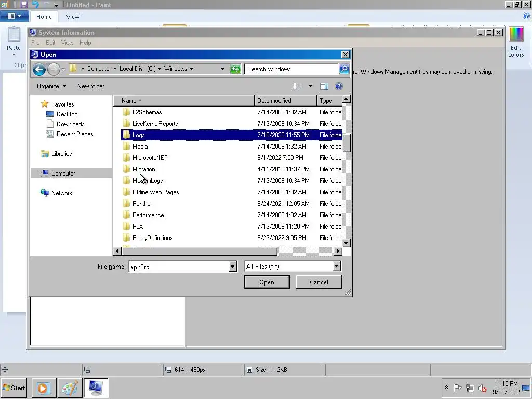Open the File name history dropdown
This screenshot has height=399, width=532.
(x=232, y=267)
